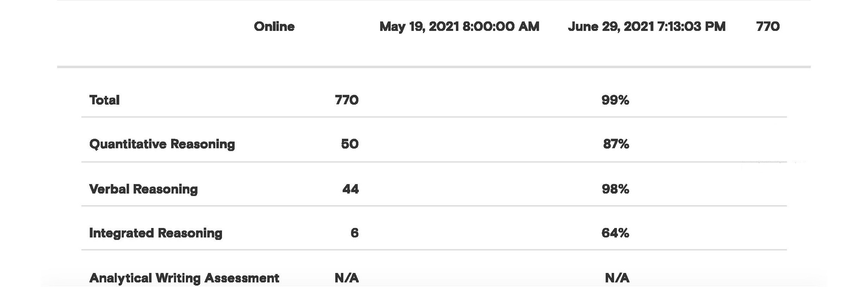
Task: Click the Integrated Reasoning score 6
Action: [x=355, y=233]
